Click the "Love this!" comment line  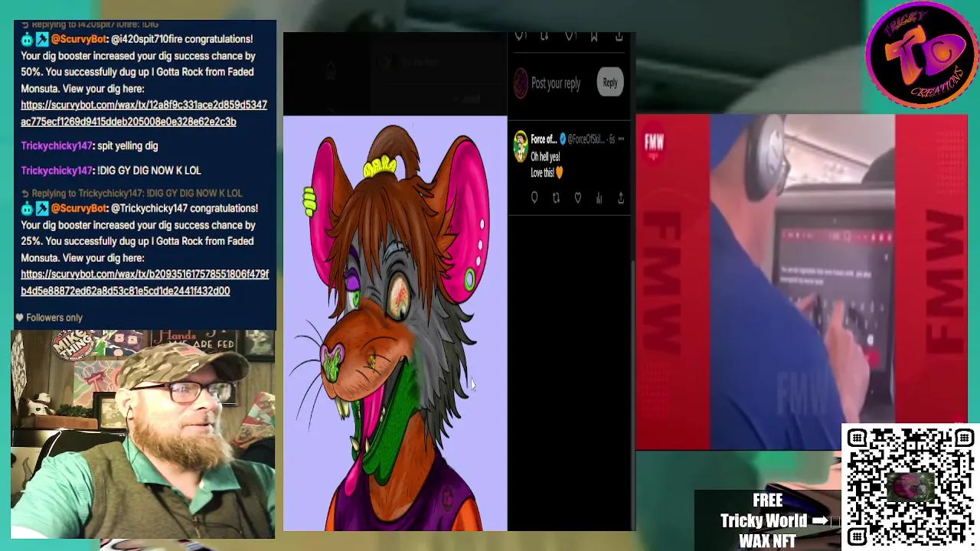click(547, 173)
